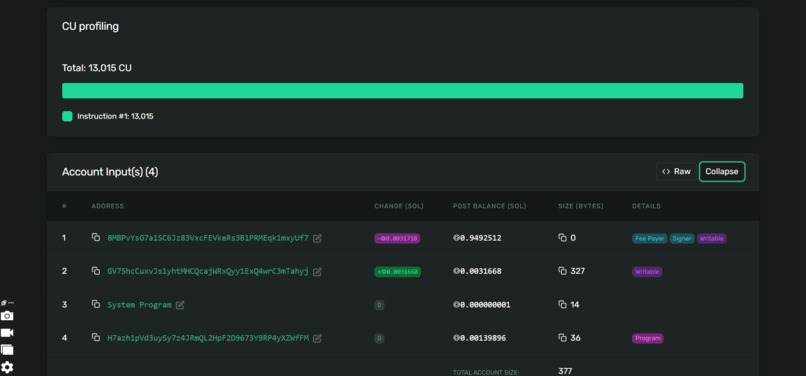
Task: Copy size value 14 bytes
Action: (562, 305)
